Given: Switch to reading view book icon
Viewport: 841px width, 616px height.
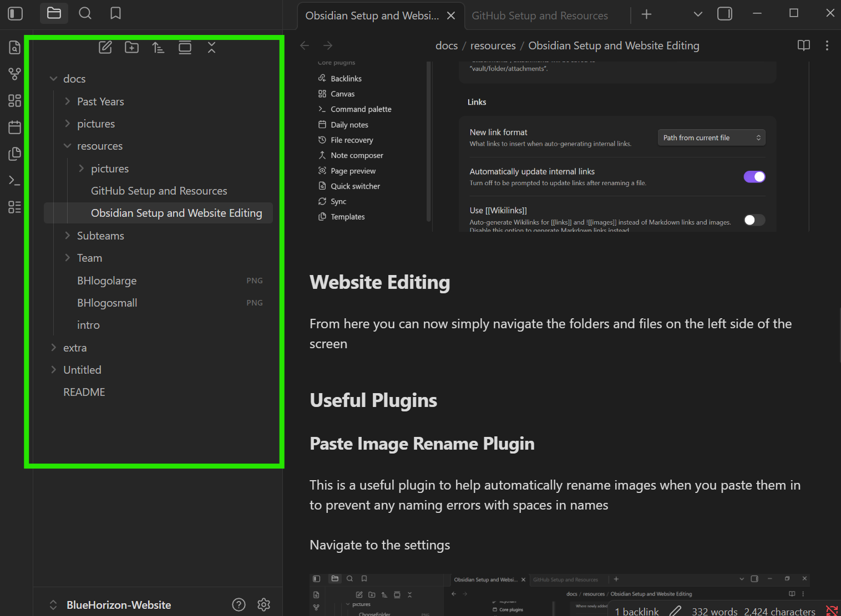Looking at the screenshot, I should point(804,45).
